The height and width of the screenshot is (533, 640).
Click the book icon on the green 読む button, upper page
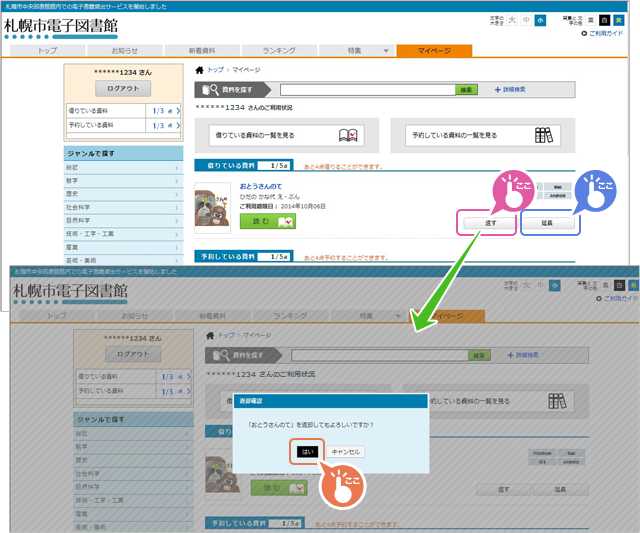285,222
